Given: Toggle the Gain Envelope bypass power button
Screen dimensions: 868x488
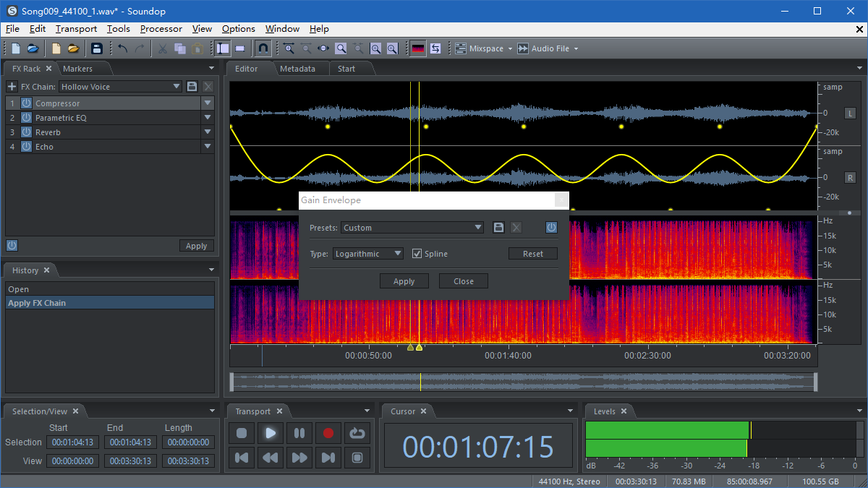Looking at the screenshot, I should click(x=551, y=227).
